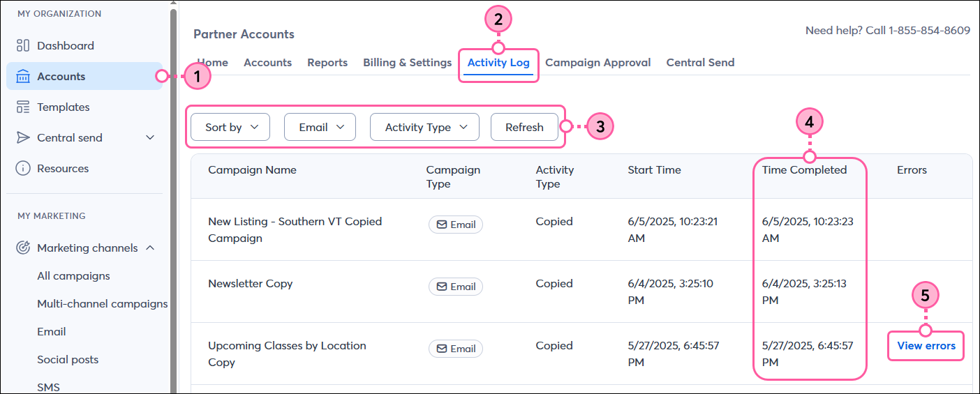Open Email under Marketing channels

[52, 331]
